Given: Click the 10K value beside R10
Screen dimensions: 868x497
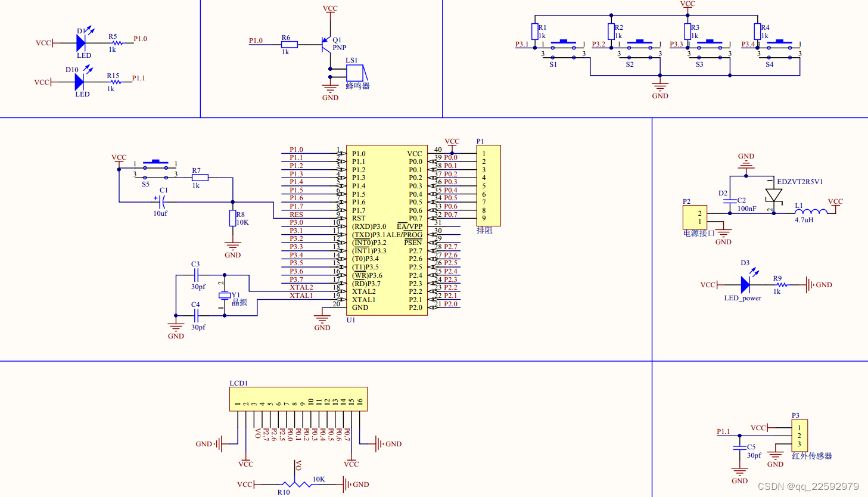Looking at the screenshot, I should click(x=319, y=479).
